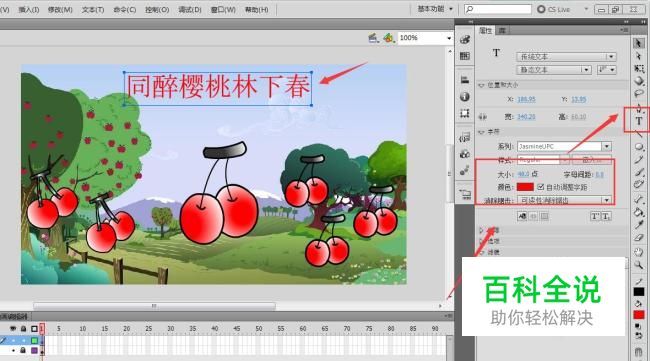Open the Text (T) menu
The image size is (650, 361).
point(93,10)
